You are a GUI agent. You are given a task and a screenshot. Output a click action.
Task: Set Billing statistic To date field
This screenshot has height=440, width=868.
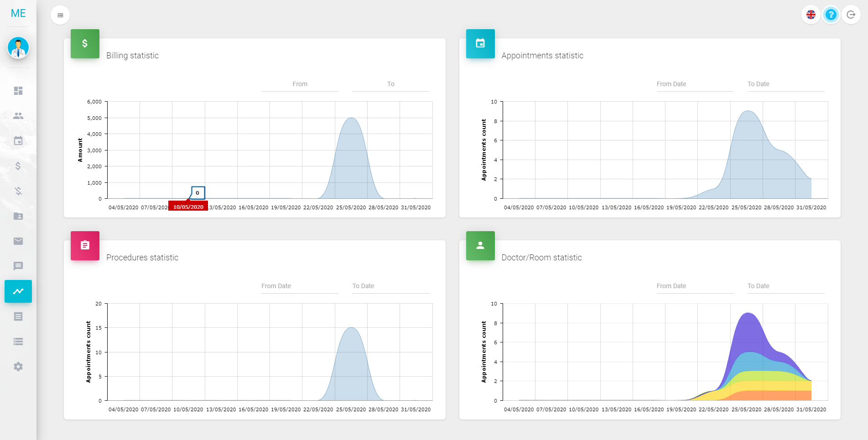click(x=391, y=84)
